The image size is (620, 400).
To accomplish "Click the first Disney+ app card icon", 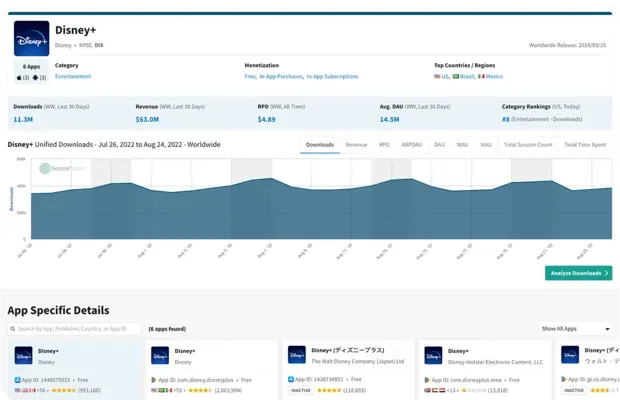I will click(x=23, y=355).
